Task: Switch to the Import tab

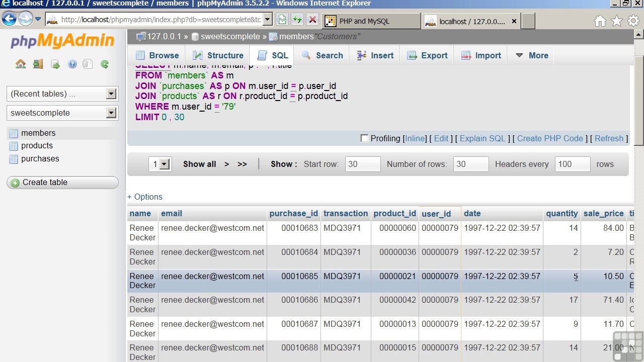Action: tap(481, 55)
